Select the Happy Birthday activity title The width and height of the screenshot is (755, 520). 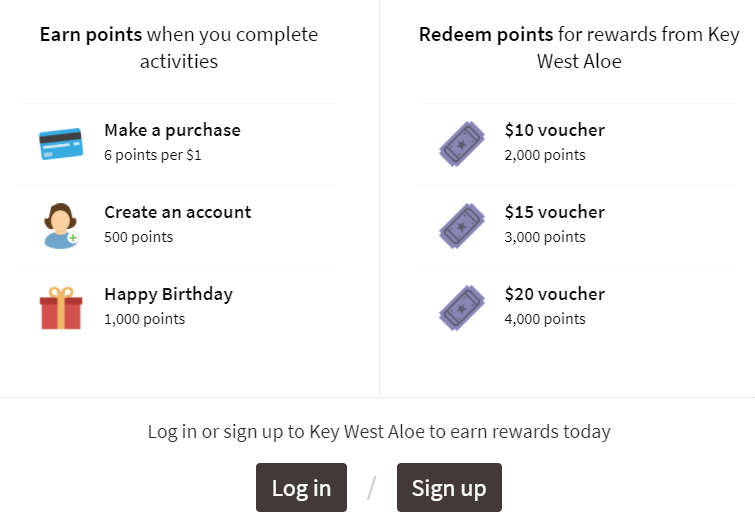tap(168, 294)
